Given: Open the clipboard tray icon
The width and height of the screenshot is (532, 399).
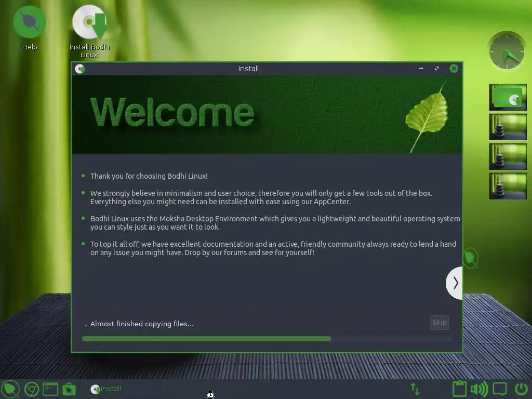Looking at the screenshot, I should tap(459, 389).
